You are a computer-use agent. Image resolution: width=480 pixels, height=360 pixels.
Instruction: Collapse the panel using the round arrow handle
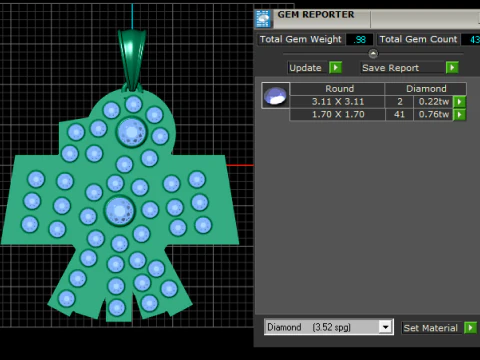(373, 53)
